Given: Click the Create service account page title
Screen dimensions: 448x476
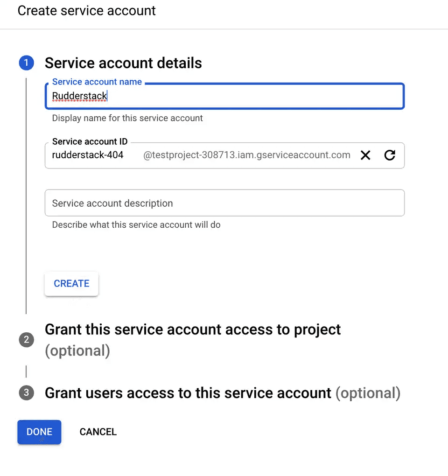Looking at the screenshot, I should pyautogui.click(x=86, y=10).
